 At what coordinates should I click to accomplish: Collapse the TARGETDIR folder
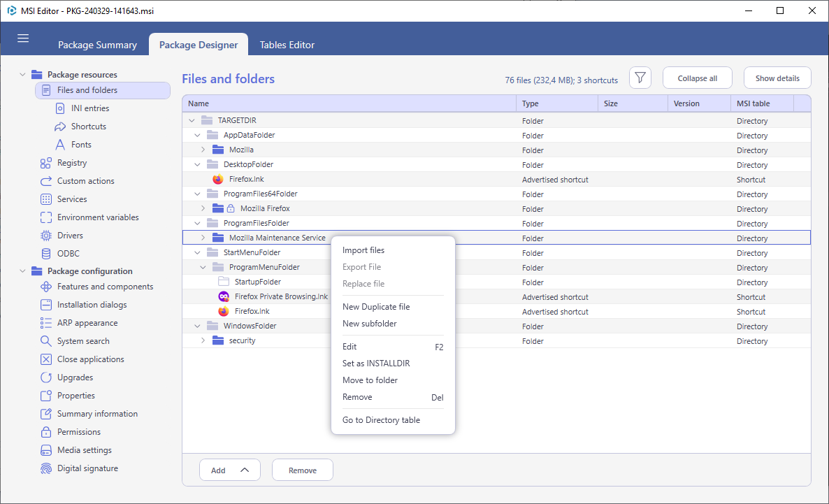pos(192,120)
